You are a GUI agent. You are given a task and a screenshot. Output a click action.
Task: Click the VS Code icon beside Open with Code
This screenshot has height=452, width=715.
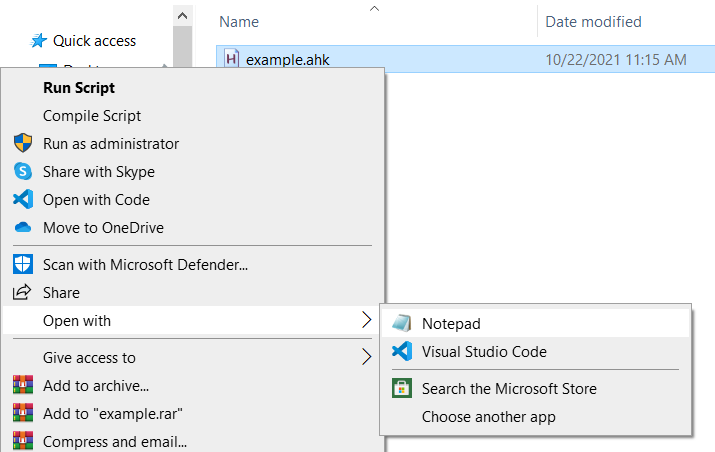[x=23, y=199]
